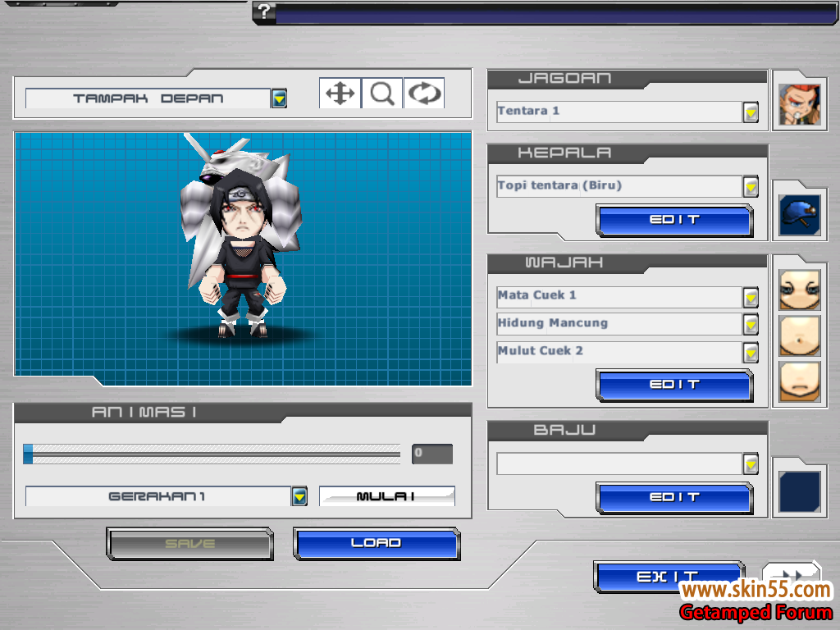
Task: Click the question mark help icon
Action: (263, 11)
